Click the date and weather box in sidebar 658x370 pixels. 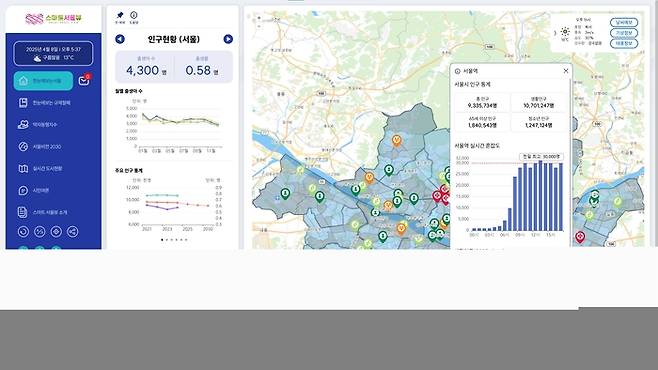tap(53, 53)
